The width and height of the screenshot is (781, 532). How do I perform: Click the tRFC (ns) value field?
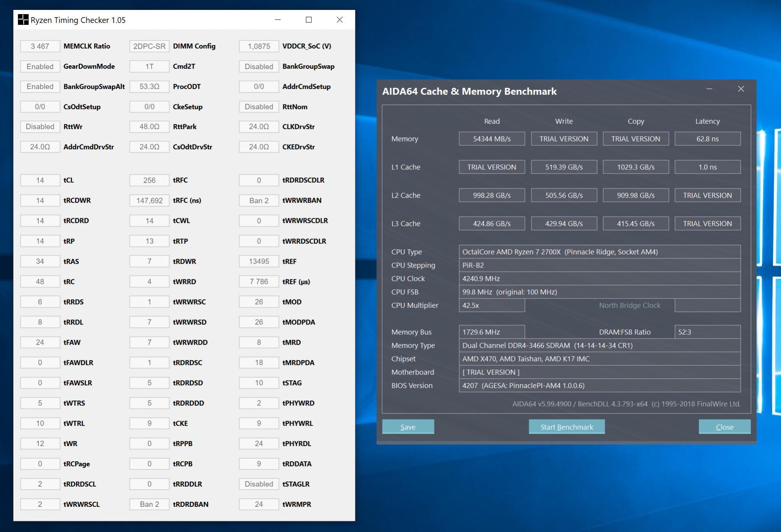tap(149, 201)
